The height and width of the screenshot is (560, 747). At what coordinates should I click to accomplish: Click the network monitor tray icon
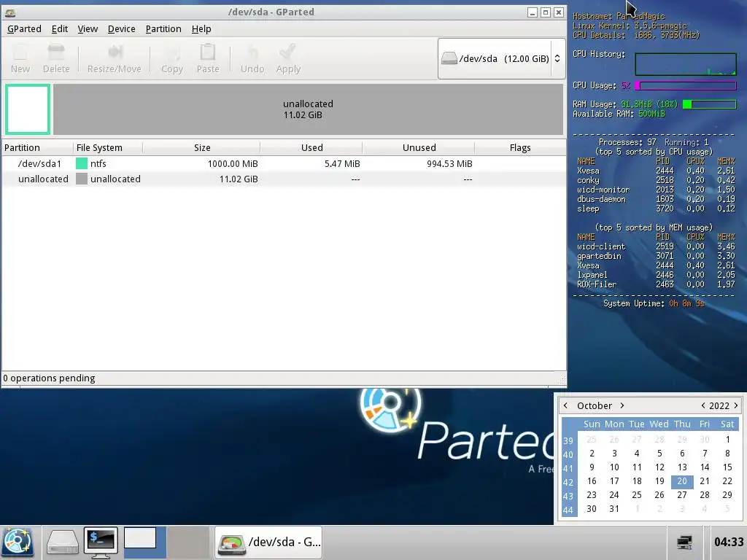click(684, 542)
